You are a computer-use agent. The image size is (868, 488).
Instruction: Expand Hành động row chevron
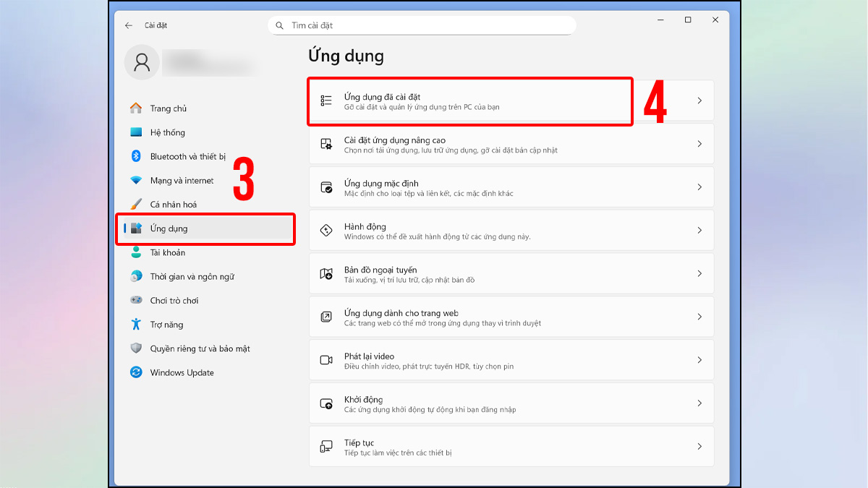(x=699, y=231)
